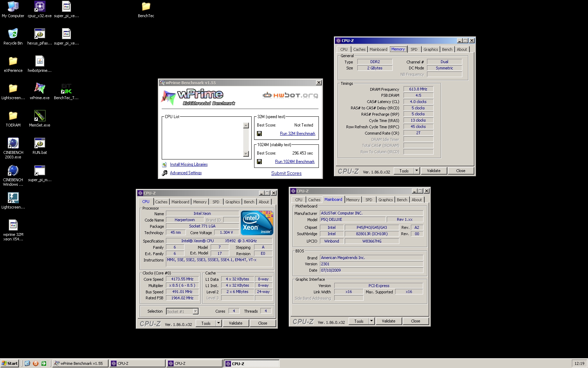Click the Intel Xeon inside logo
588x368 pixels.
pyautogui.click(x=257, y=223)
